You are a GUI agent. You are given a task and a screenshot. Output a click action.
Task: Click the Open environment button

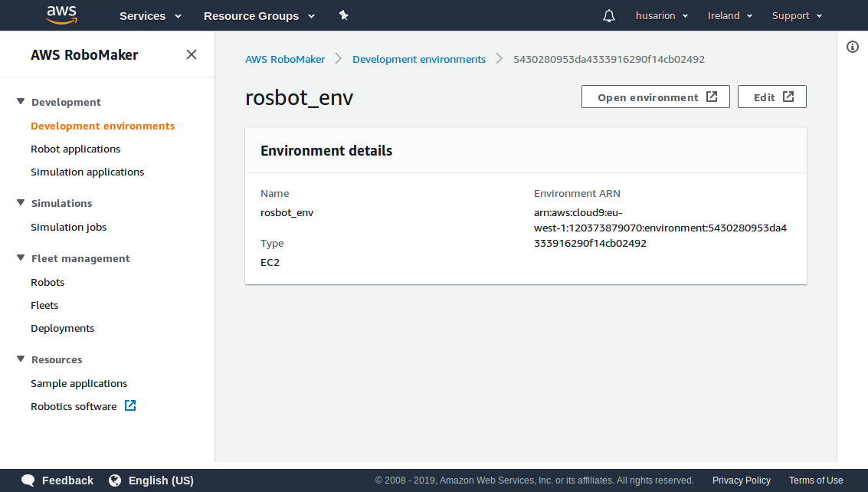656,97
